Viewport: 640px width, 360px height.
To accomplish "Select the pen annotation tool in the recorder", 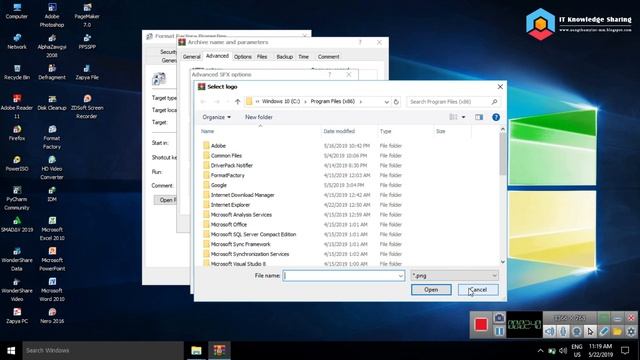I will (604, 331).
